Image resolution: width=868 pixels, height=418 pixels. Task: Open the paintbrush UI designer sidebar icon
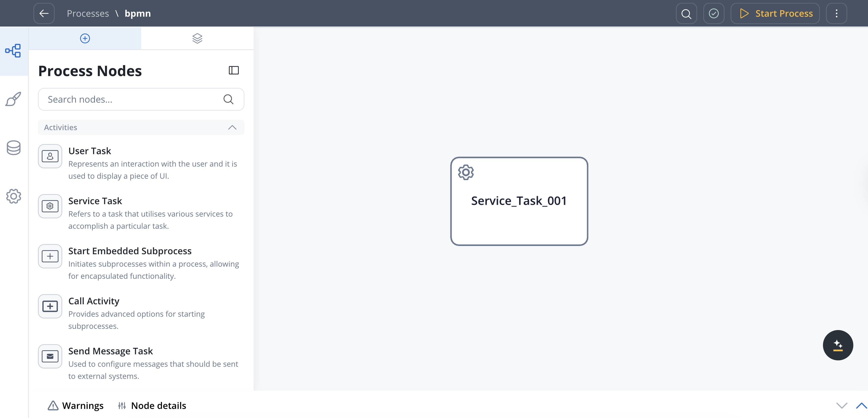13,99
